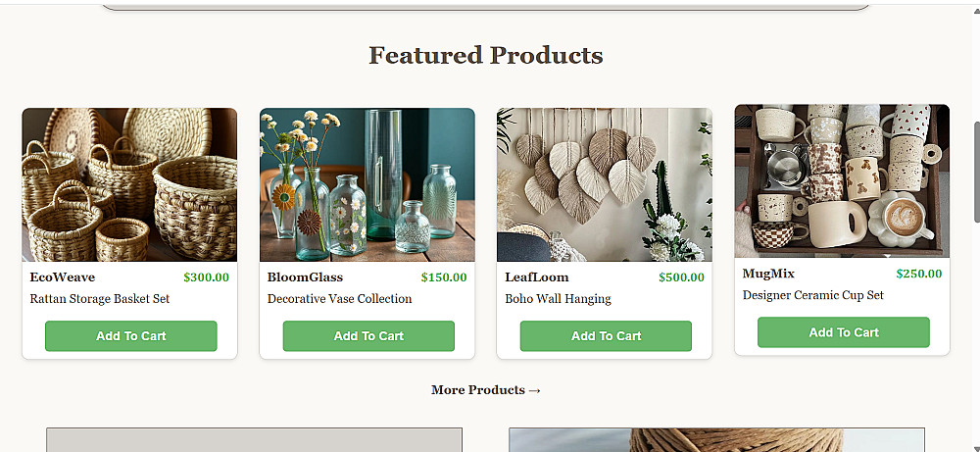
Task: Add MugMix ceramic cup set to cart
Action: point(844,332)
